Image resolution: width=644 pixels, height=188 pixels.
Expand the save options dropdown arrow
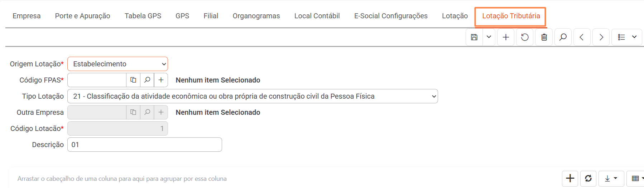coord(489,37)
